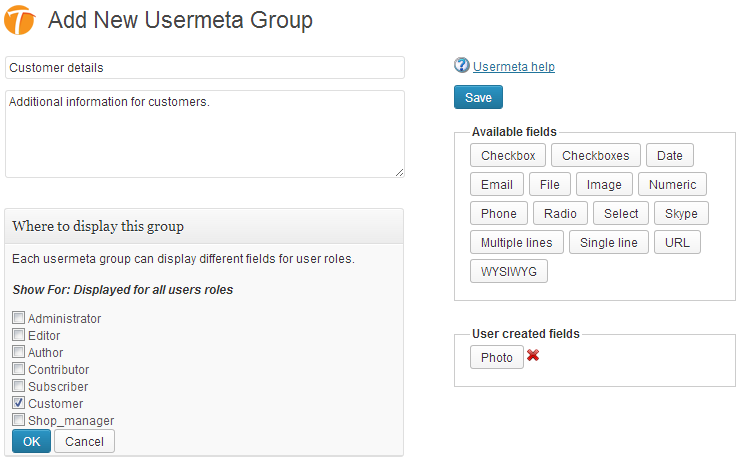Insert an Image field
740x459 pixels.
[x=604, y=184]
